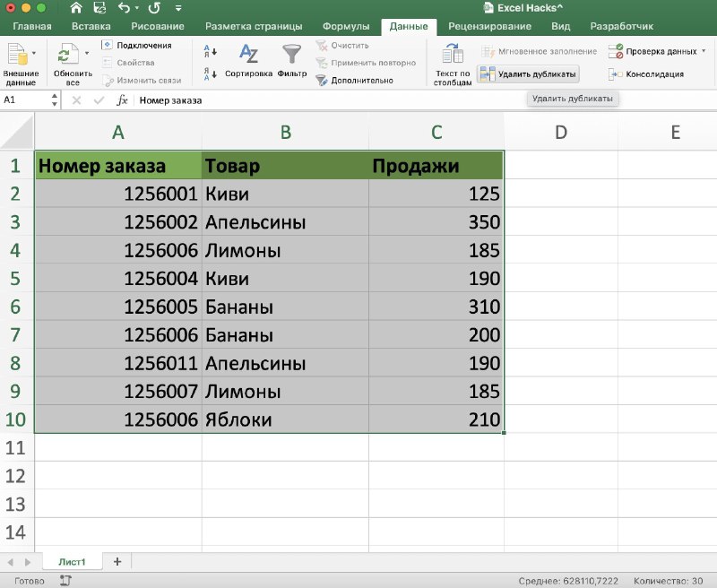Select the Яблоки cell
This screenshot has height=588, width=717.
coord(285,419)
